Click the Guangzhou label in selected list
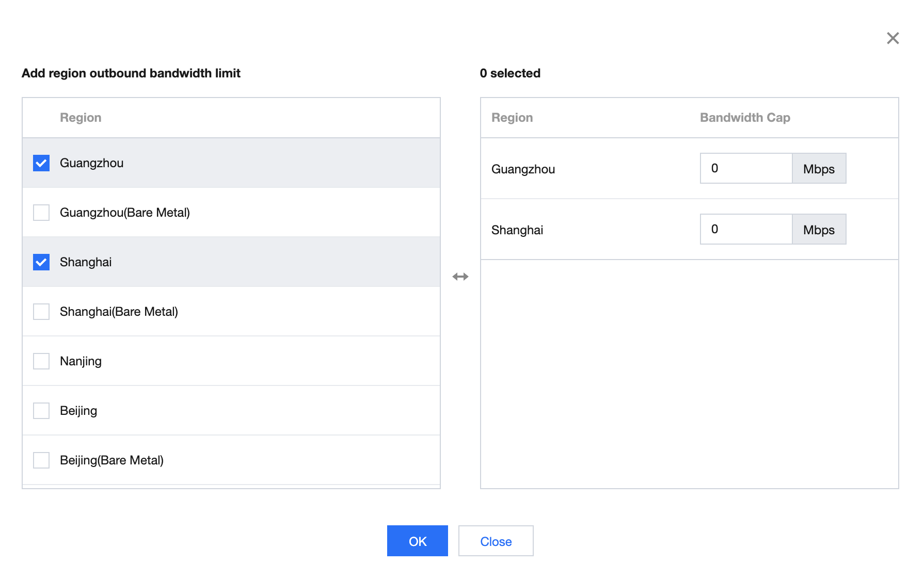The width and height of the screenshot is (924, 580). coord(523,169)
